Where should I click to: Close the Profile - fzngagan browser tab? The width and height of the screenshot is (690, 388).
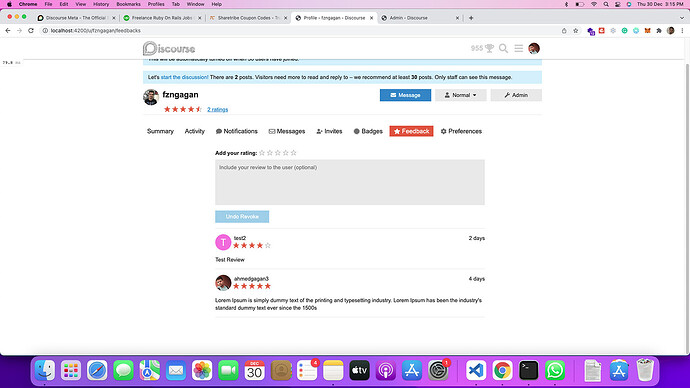pyautogui.click(x=371, y=18)
